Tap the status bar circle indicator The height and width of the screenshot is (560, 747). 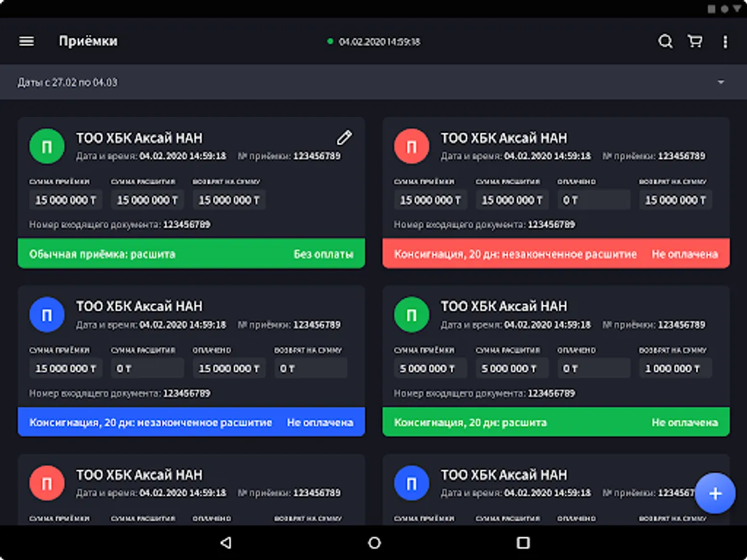[725, 9]
